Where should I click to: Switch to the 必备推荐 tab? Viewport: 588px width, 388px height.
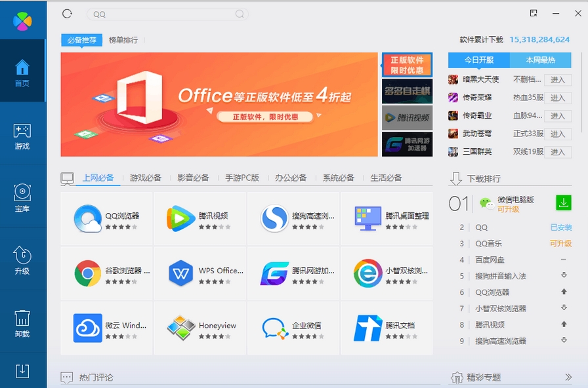tap(82, 40)
